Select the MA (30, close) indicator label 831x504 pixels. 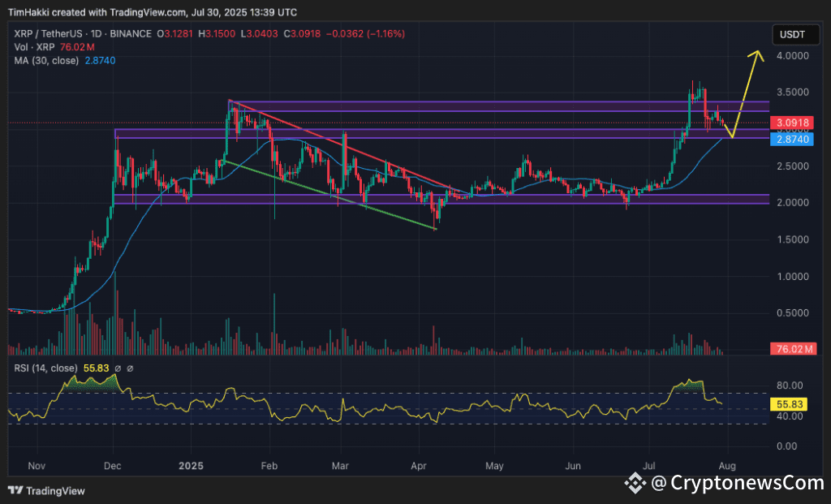(46, 60)
